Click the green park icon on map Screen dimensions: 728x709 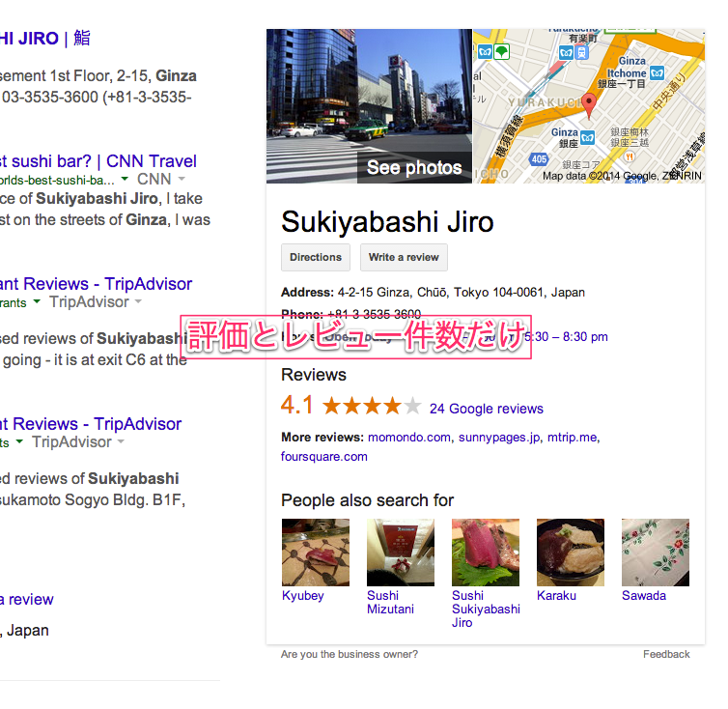tap(501, 51)
